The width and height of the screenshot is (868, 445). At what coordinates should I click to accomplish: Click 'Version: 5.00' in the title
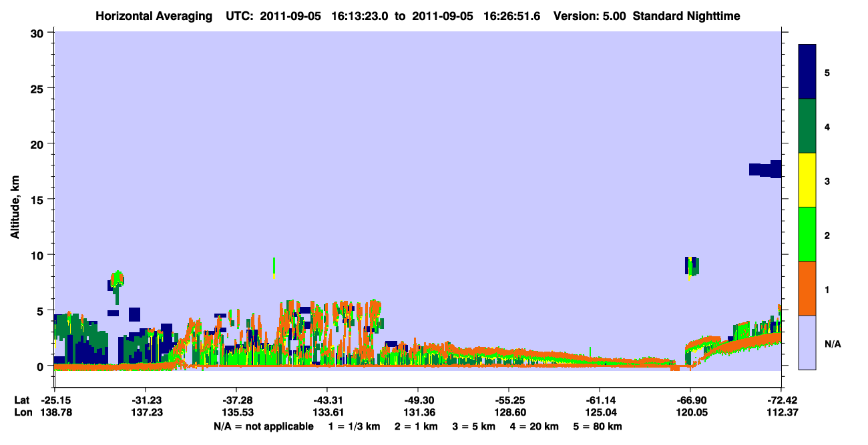pyautogui.click(x=590, y=15)
